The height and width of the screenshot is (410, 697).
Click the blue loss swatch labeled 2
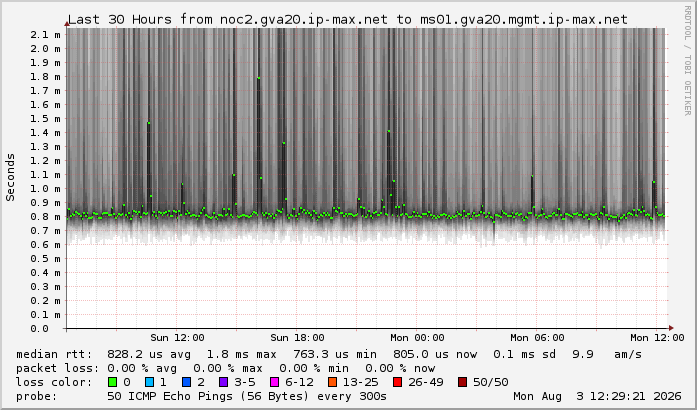click(x=187, y=382)
